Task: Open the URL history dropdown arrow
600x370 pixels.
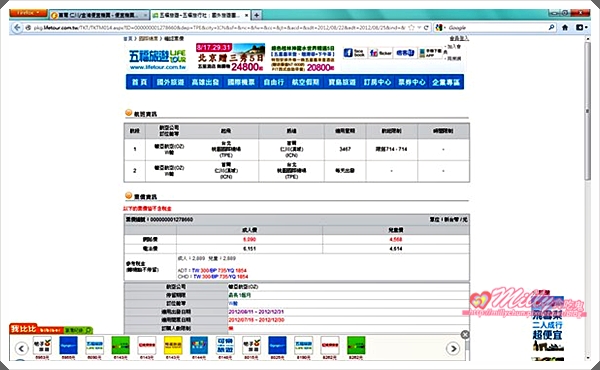Action: [419, 28]
